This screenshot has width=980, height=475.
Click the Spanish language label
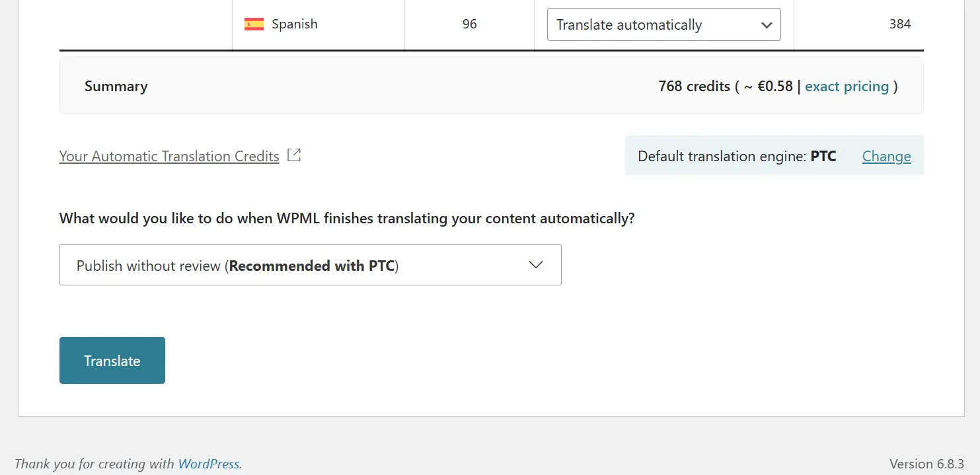pos(294,24)
